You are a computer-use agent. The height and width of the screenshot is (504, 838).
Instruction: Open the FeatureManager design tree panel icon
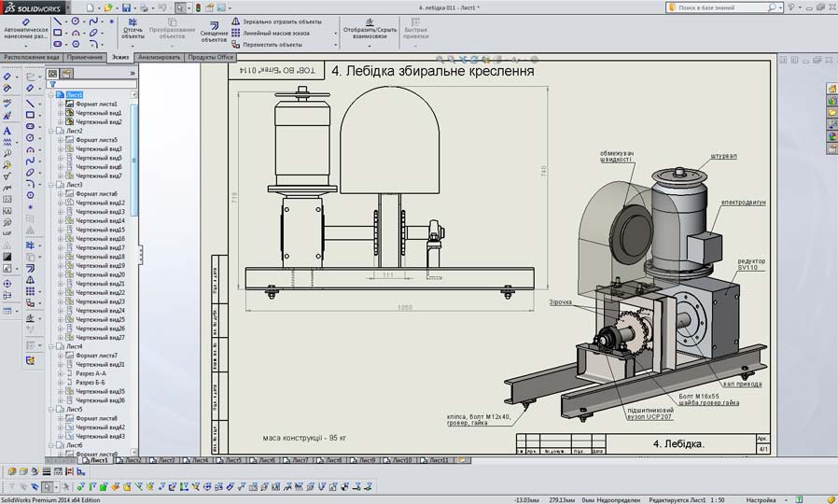(52, 73)
